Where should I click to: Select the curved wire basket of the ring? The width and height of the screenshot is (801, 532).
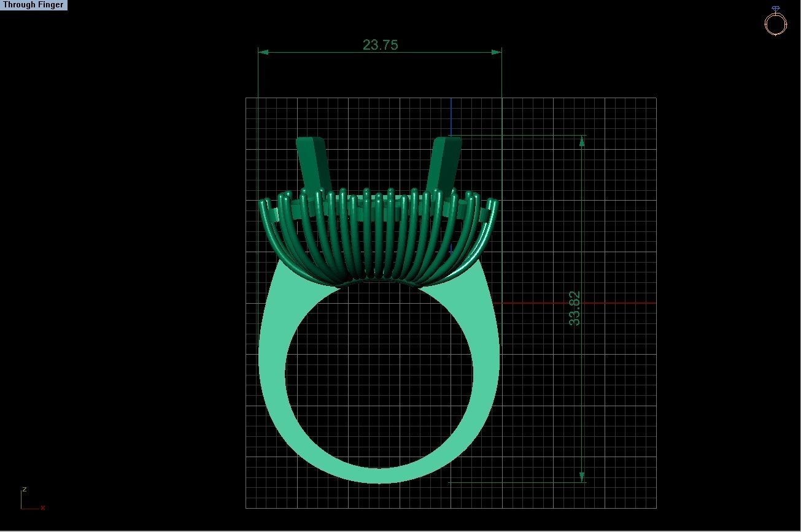[x=379, y=237]
